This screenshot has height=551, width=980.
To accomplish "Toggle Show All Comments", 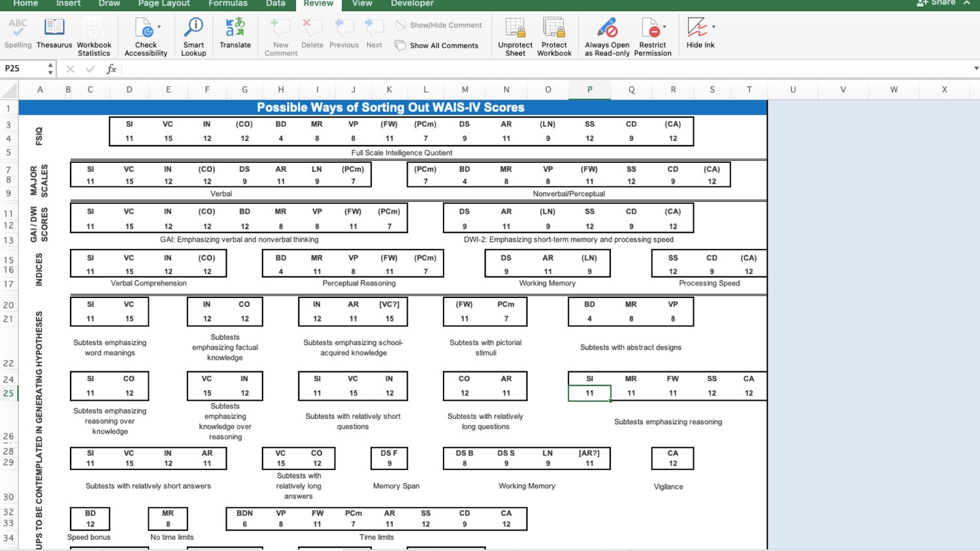I will 436,46.
